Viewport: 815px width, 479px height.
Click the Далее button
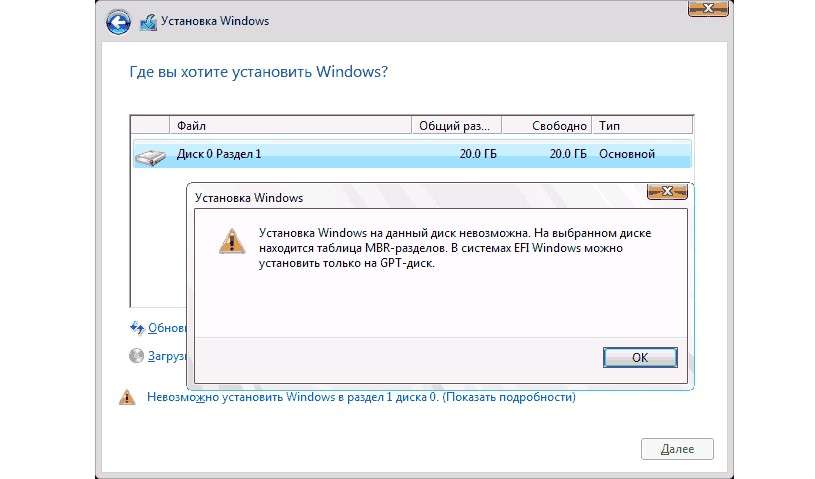pyautogui.click(x=677, y=449)
